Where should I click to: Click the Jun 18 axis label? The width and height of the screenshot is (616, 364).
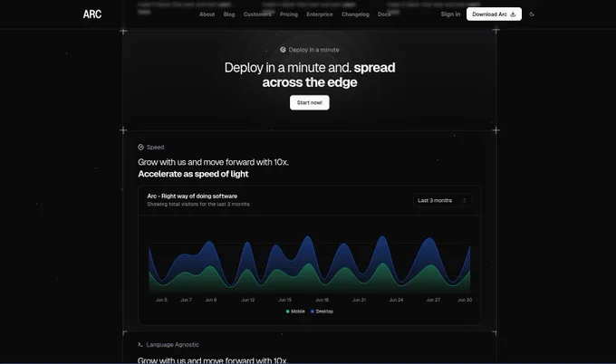coord(322,300)
